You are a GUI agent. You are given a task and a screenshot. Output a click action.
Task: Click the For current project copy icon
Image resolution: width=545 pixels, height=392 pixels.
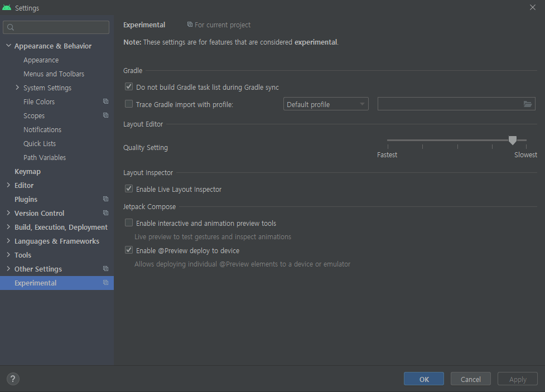[x=190, y=25]
